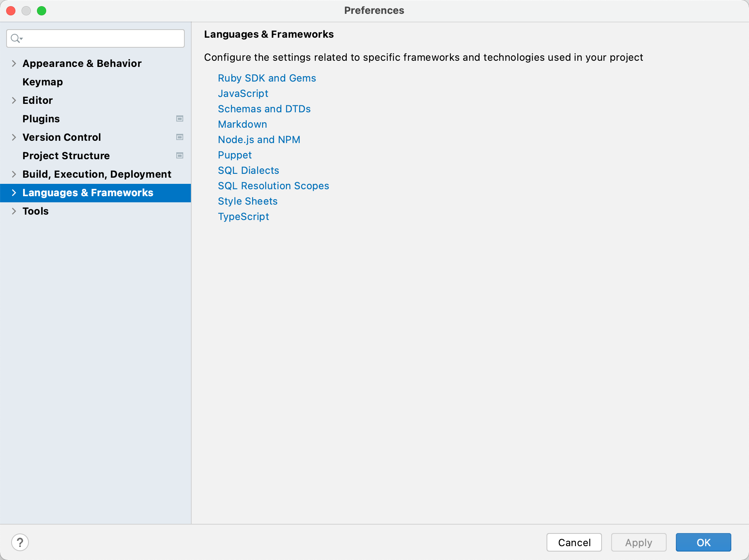Viewport: 749px width, 560px height.
Task: Click Cancel to discard changes
Action: [574, 542]
